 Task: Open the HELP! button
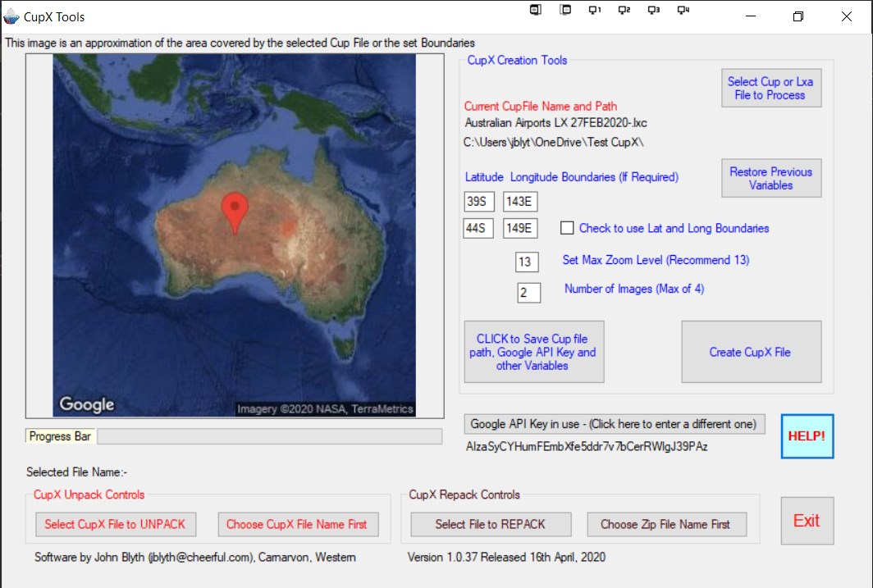807,436
